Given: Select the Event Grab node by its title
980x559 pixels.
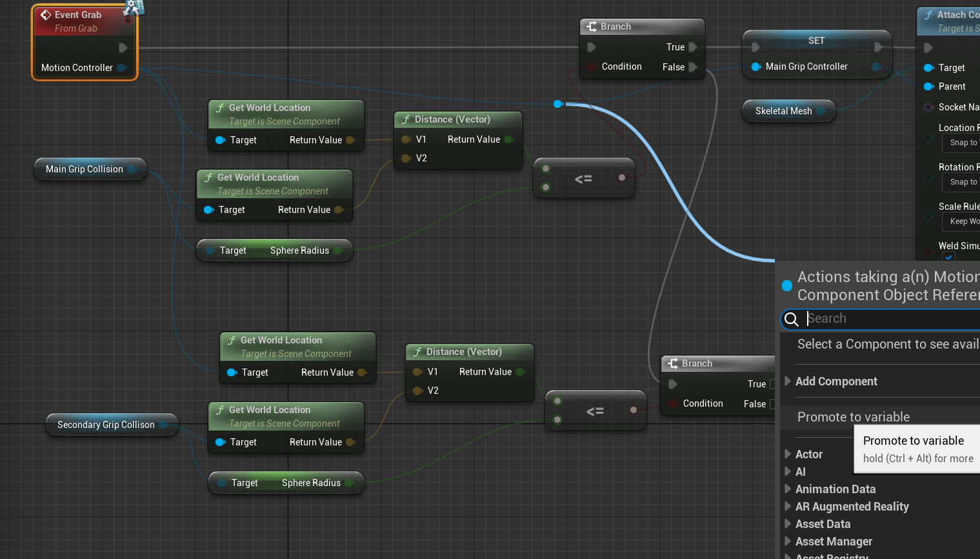Looking at the screenshot, I should tap(78, 15).
